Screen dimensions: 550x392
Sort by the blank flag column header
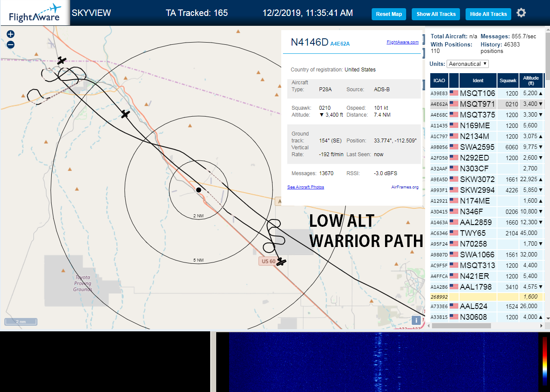454,80
